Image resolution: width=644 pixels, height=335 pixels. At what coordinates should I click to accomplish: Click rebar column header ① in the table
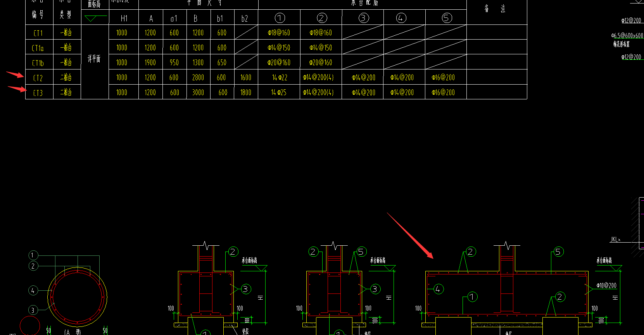[x=280, y=18]
